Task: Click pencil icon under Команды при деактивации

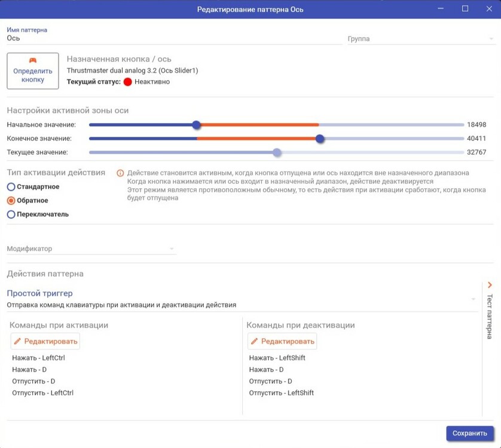Action: [255, 342]
